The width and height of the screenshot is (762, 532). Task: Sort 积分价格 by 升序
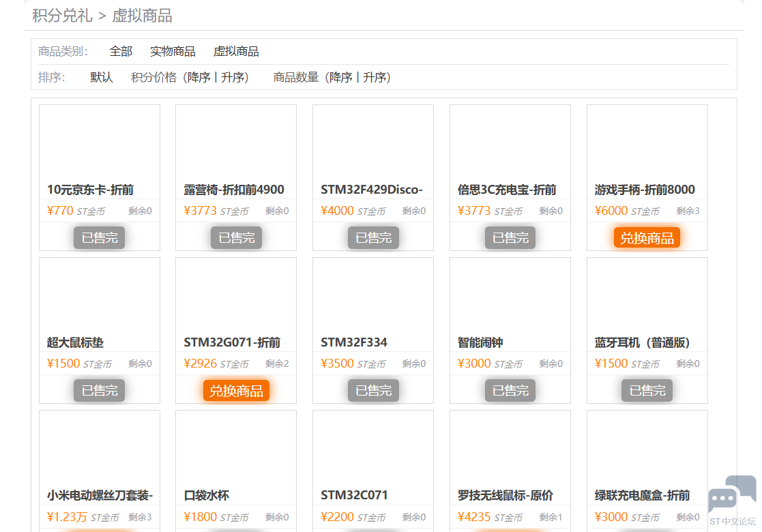point(233,78)
